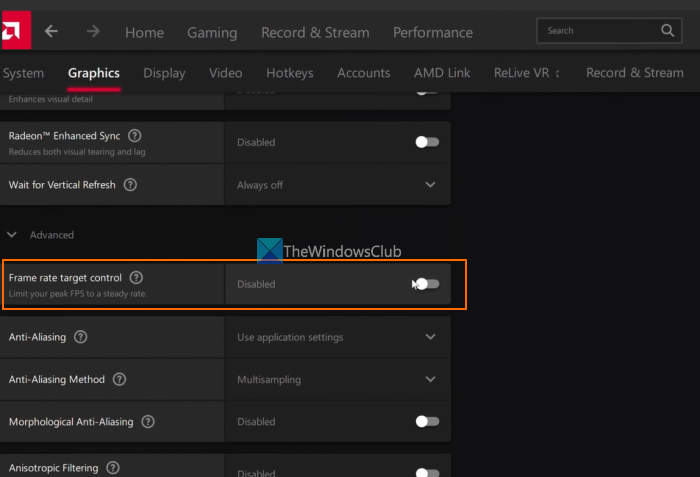
Task: Click the 'Morphological Anti-Aliasing' label
Action: [x=71, y=422]
